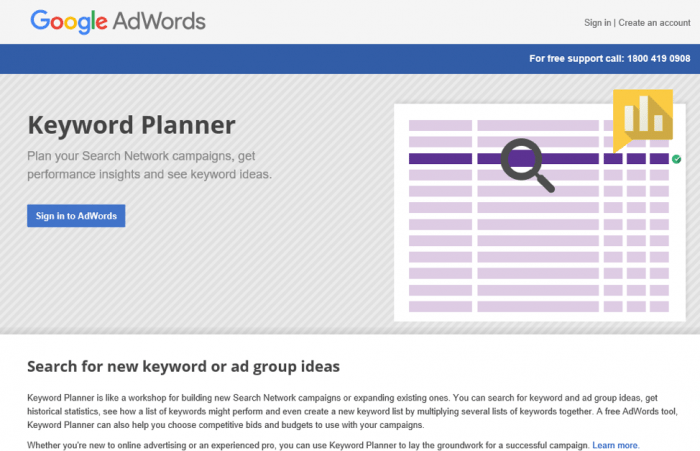
Task: Follow the Learn more link
Action: 616,445
